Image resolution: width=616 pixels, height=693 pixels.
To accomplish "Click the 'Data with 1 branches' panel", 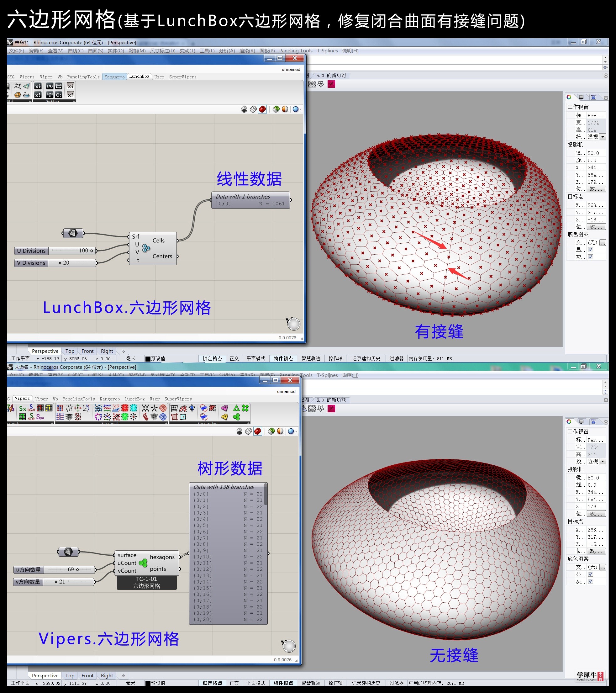I will (x=251, y=200).
